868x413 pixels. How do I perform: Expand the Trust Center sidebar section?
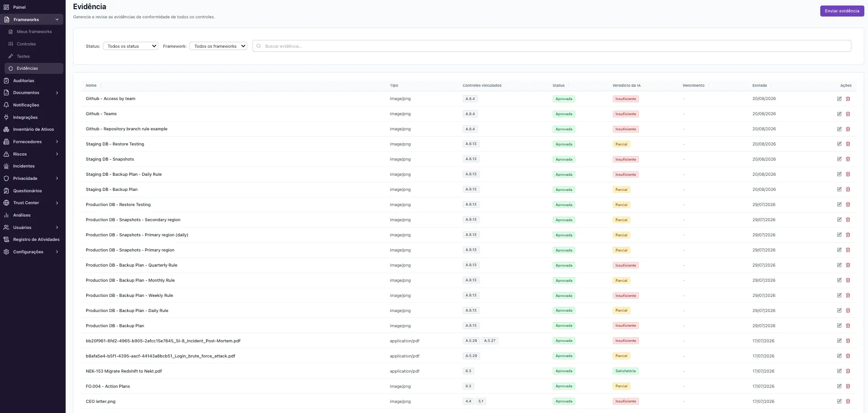[x=57, y=203]
